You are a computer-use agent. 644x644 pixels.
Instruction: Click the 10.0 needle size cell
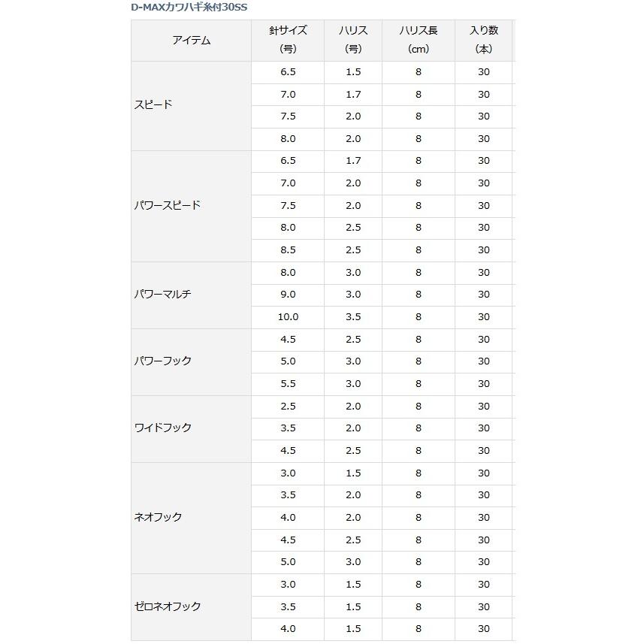pyautogui.click(x=288, y=317)
